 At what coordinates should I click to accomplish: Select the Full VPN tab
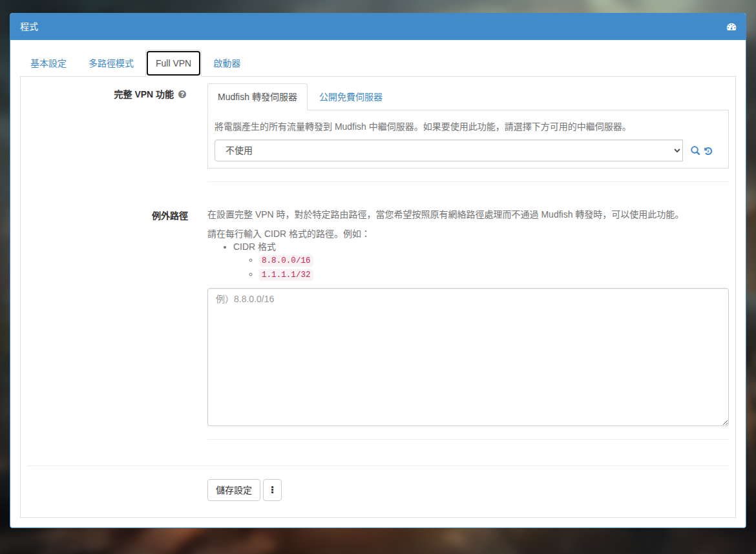tap(174, 63)
